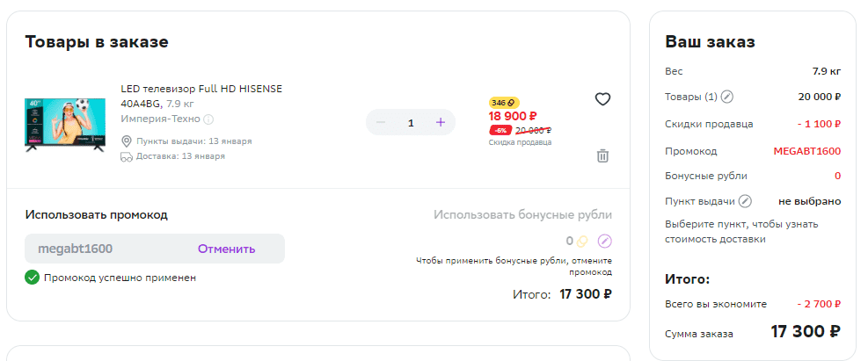Click the green promo success checkmark
The image size is (868, 361).
coord(33,278)
